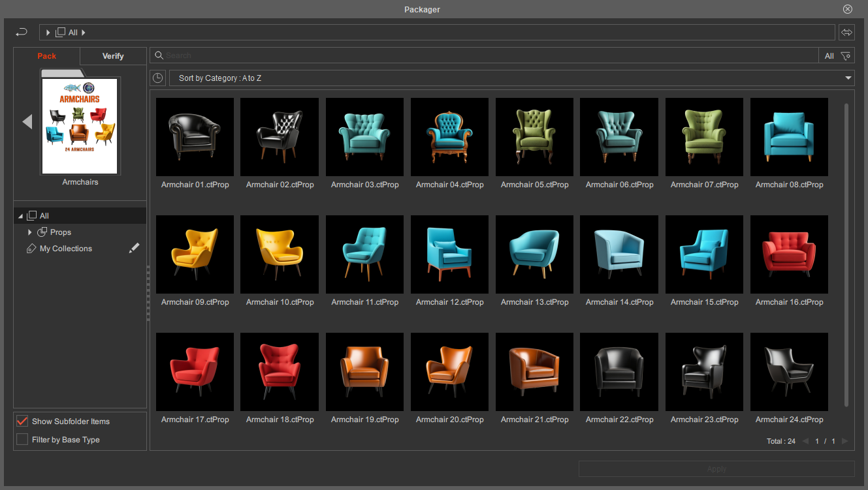Click the Total : 24 count text
This screenshot has height=490, width=868.
tap(781, 442)
